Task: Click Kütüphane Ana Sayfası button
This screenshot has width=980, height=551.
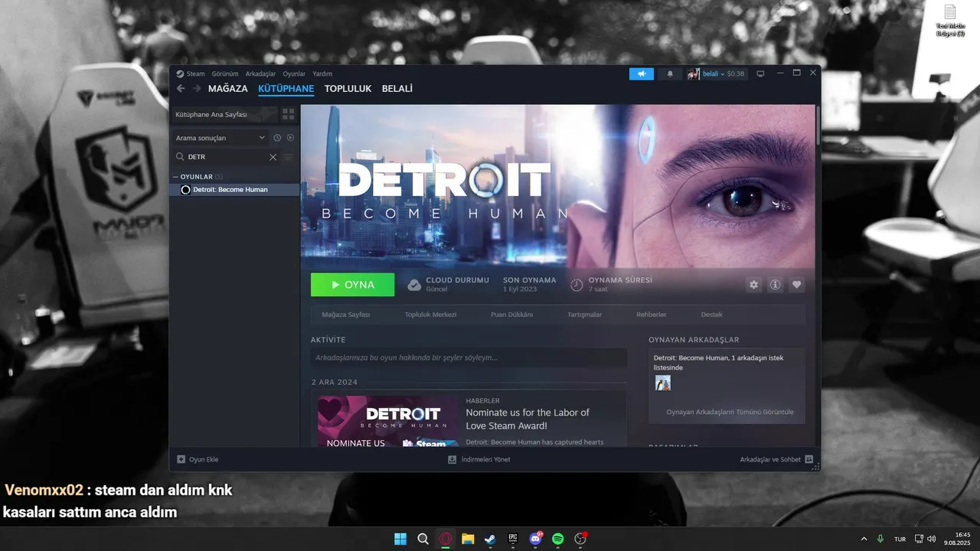Action: coord(224,114)
